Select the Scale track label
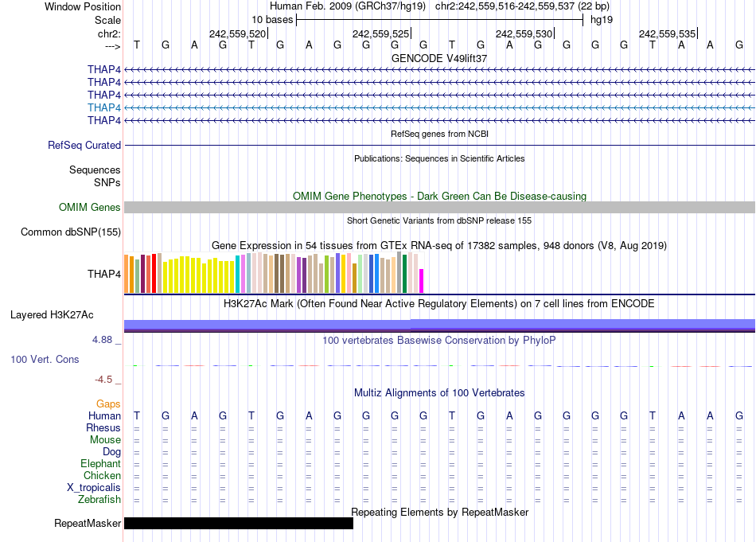The image size is (756, 542). coord(107,20)
